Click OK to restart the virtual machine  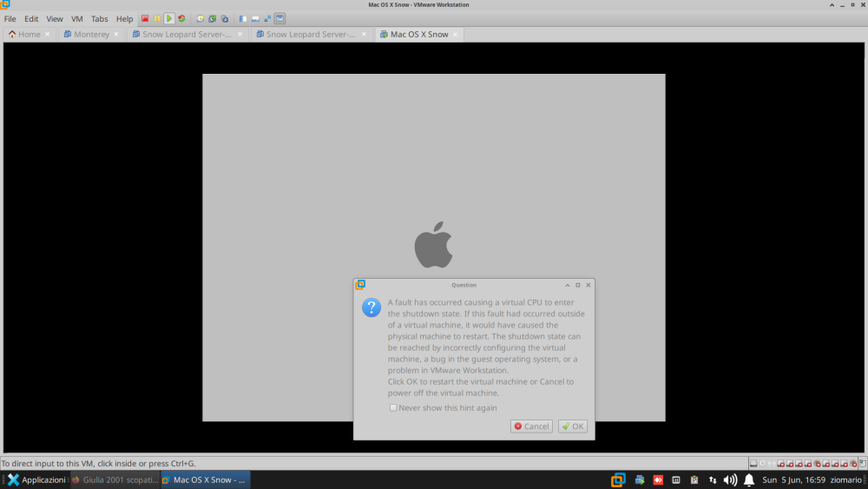point(573,426)
